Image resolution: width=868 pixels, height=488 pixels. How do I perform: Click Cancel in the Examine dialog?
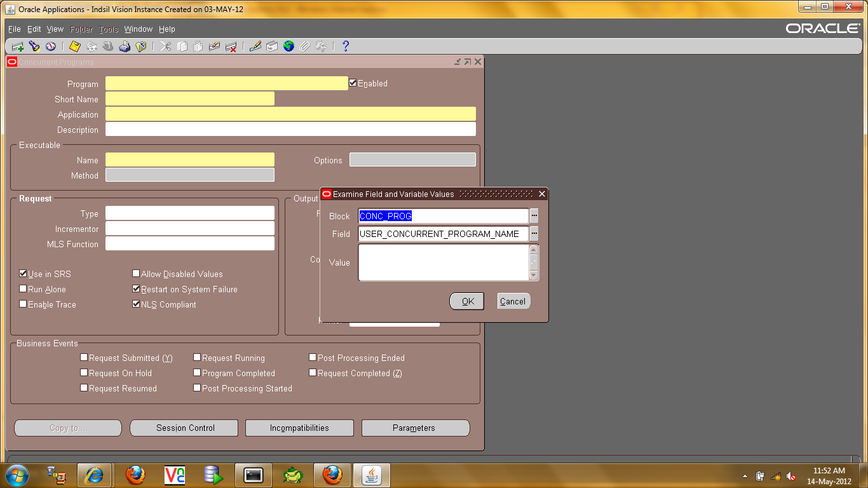tap(513, 301)
